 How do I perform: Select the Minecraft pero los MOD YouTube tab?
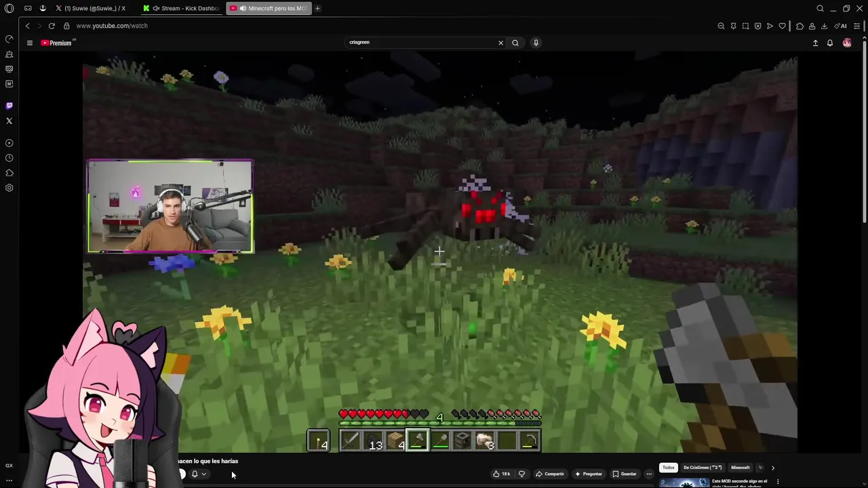coord(269,8)
